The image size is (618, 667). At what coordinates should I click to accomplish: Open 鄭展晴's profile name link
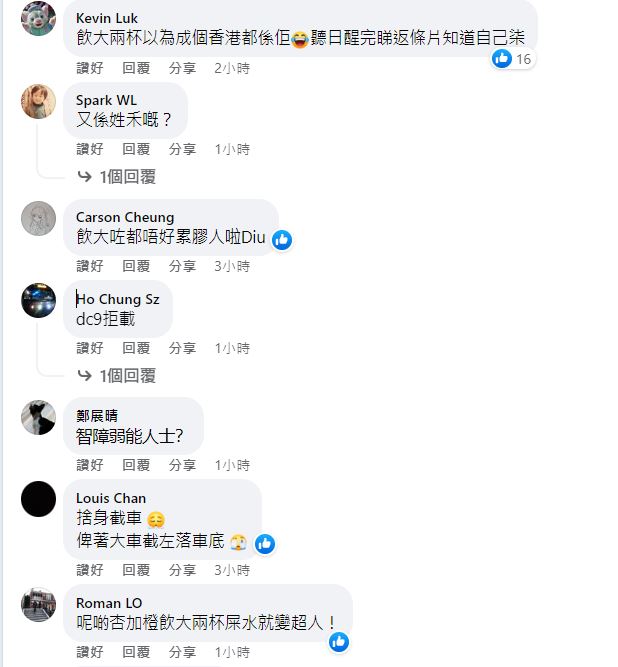pos(97,416)
